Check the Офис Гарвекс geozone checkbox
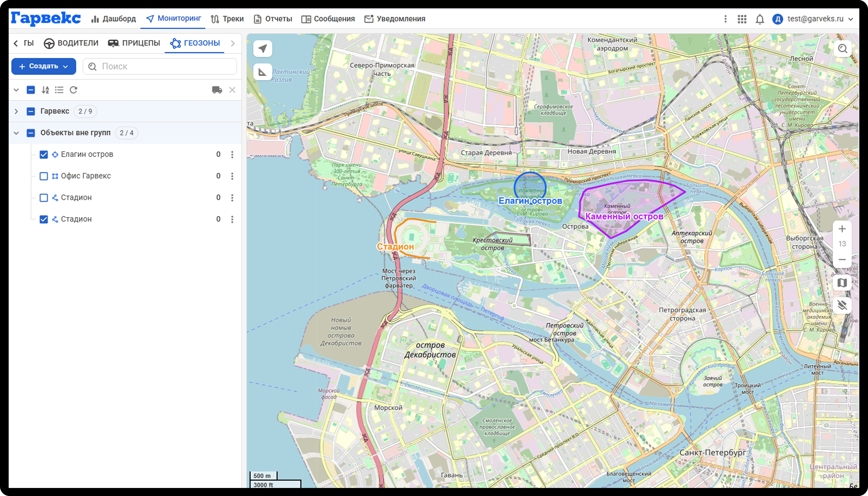The height and width of the screenshot is (496, 868). [x=44, y=176]
